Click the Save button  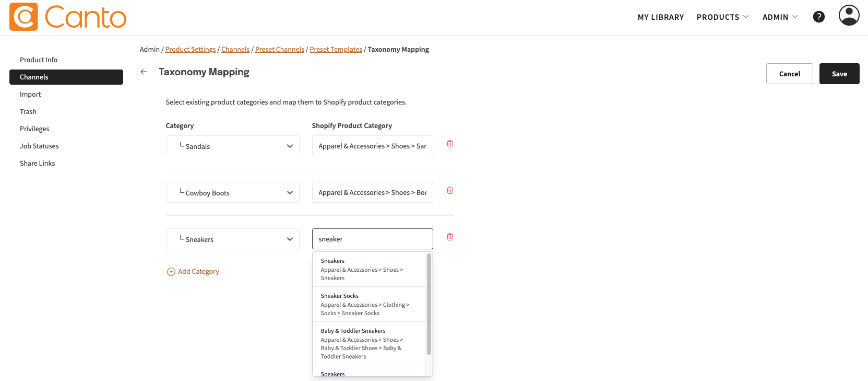[839, 74]
